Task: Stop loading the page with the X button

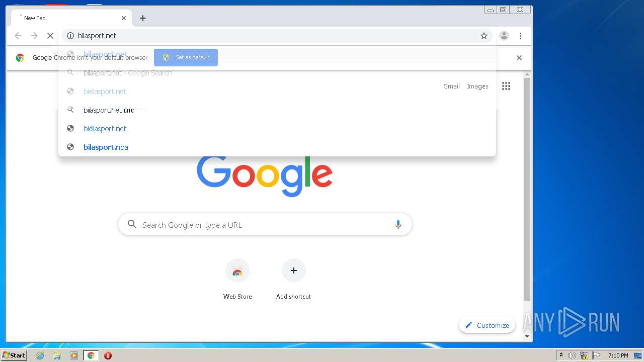Action: click(50, 36)
